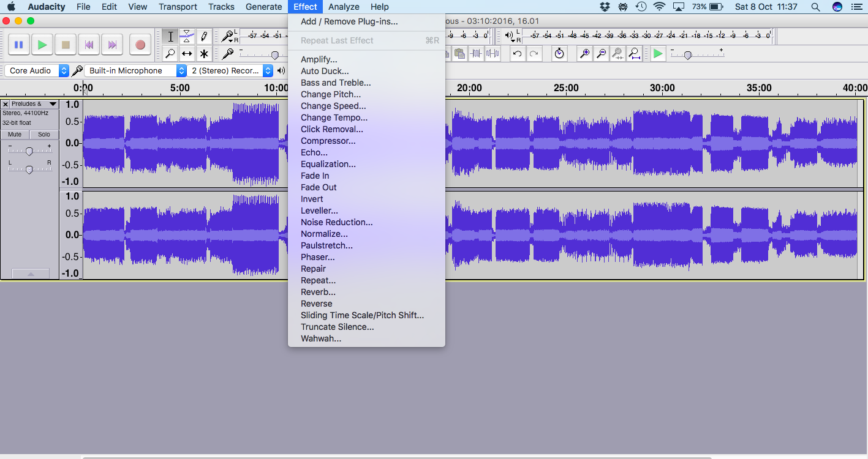Screen dimensions: 868x459
Task: Skip to end of the track
Action: click(x=112, y=45)
